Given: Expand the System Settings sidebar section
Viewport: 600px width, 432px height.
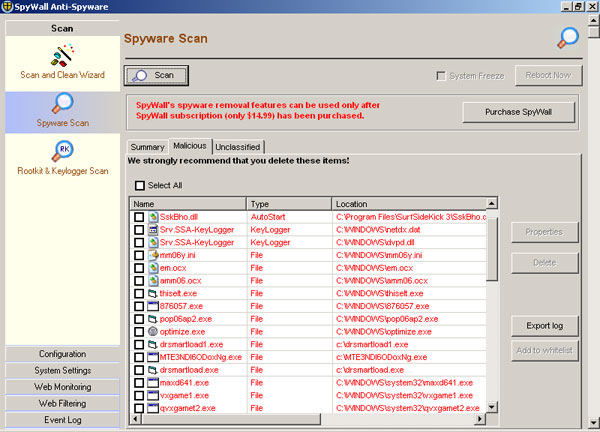Looking at the screenshot, I should point(62,370).
